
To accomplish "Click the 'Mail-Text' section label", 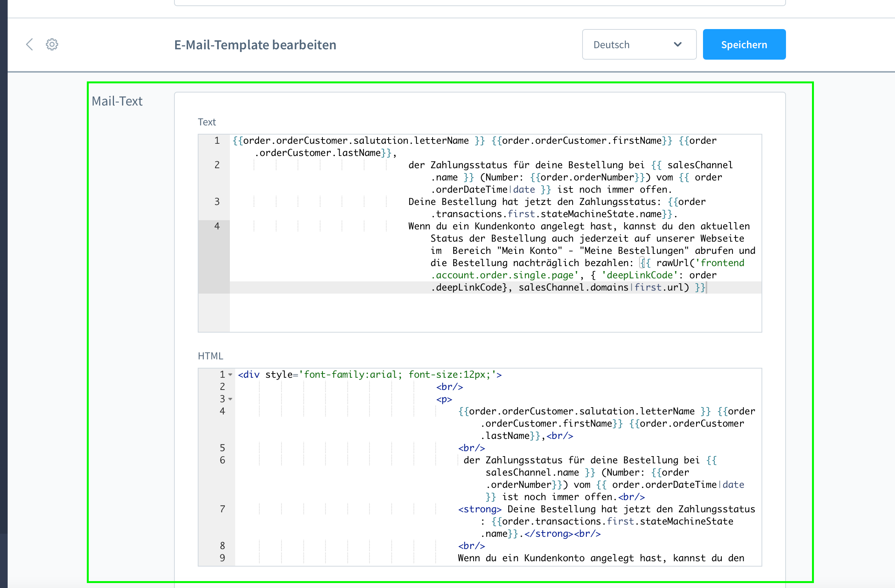I will pyautogui.click(x=117, y=101).
